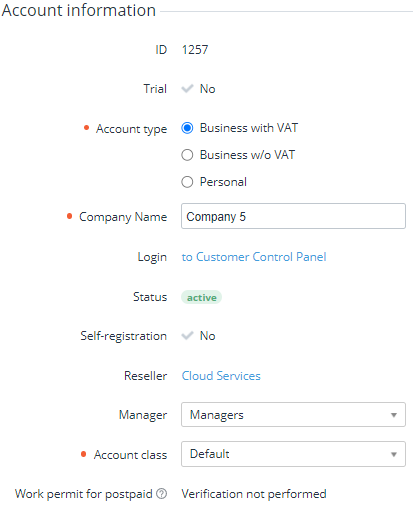Select Business with VAT account type
The width and height of the screenshot is (413, 507).
187,128
